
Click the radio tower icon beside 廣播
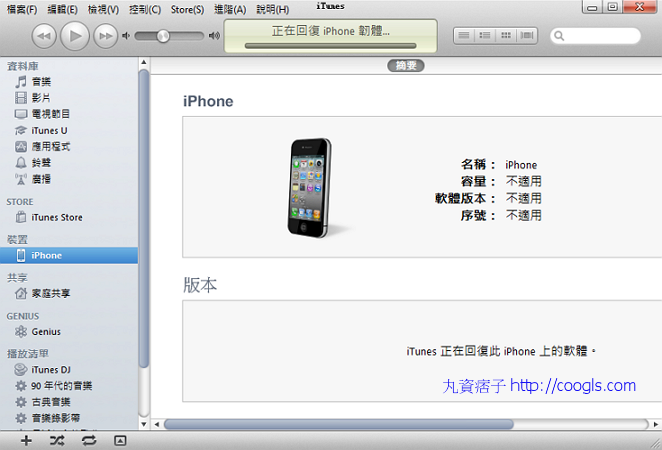21,179
